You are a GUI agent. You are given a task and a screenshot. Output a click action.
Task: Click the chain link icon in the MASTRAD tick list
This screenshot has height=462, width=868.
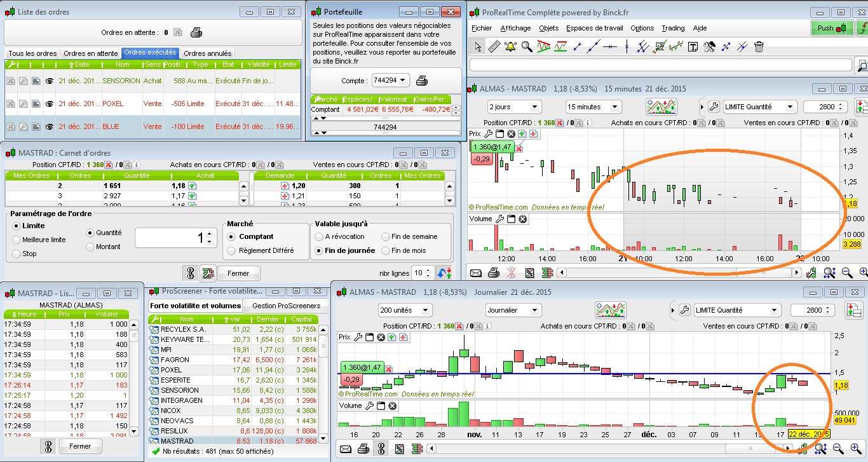click(48, 446)
